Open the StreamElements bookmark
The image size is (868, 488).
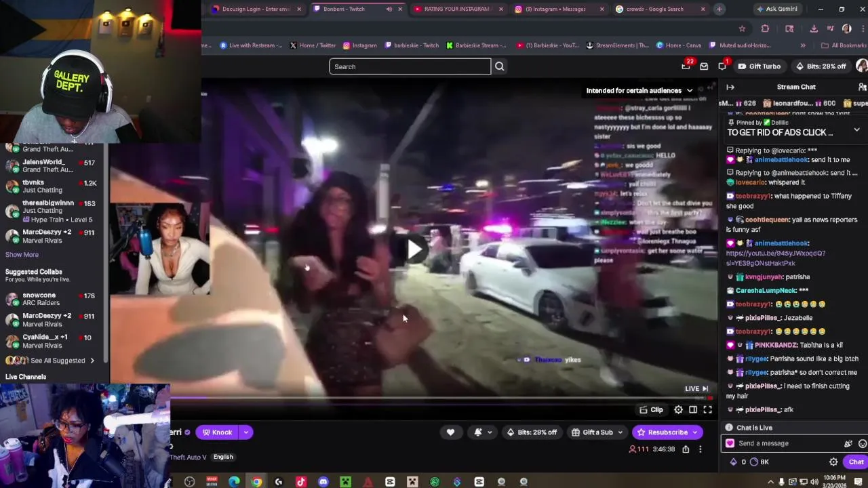[x=617, y=45]
